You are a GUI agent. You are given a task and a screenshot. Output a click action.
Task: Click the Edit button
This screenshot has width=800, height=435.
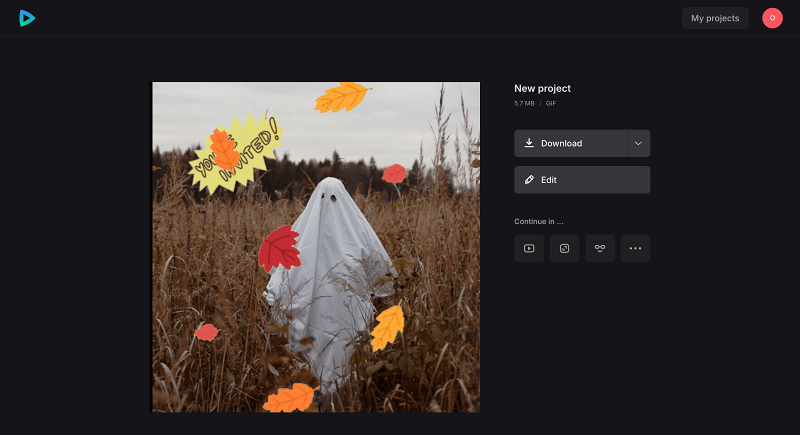[x=582, y=180]
